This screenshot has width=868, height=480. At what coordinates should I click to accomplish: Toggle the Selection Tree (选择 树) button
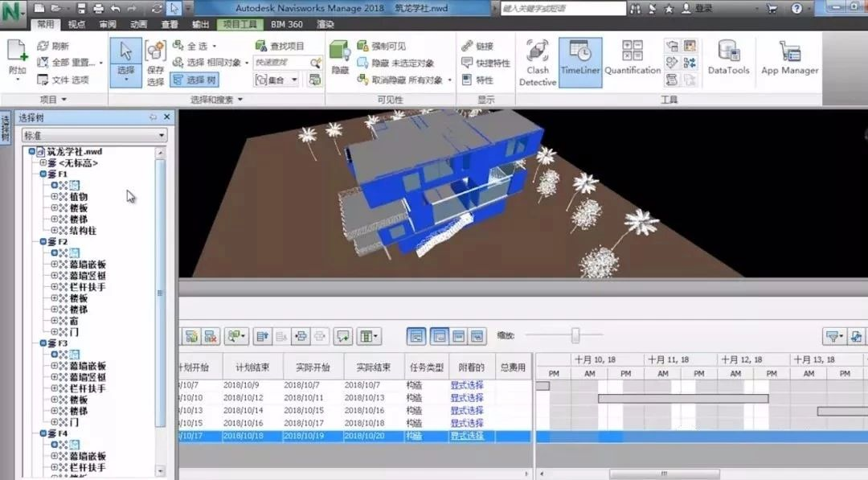pyautogui.click(x=194, y=80)
